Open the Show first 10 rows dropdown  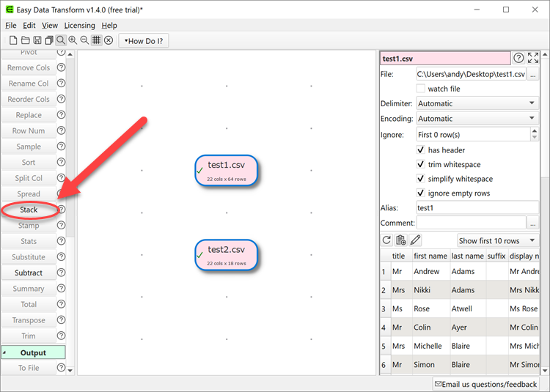pos(497,240)
